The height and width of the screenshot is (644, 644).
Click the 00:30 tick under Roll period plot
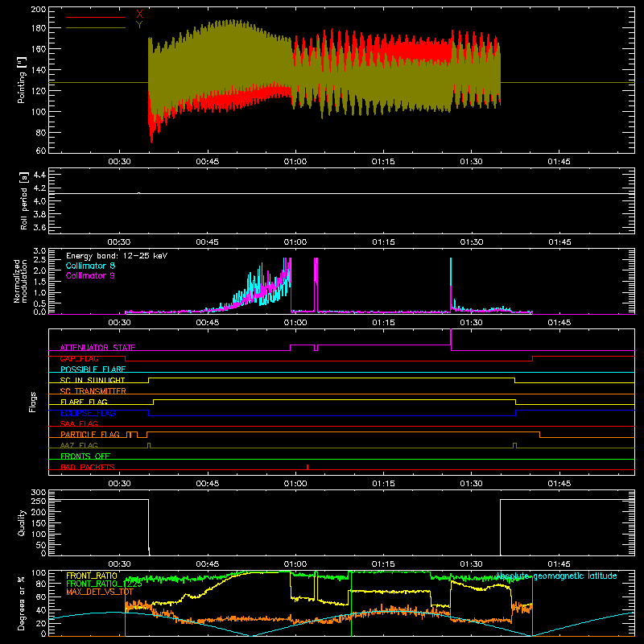point(119,242)
